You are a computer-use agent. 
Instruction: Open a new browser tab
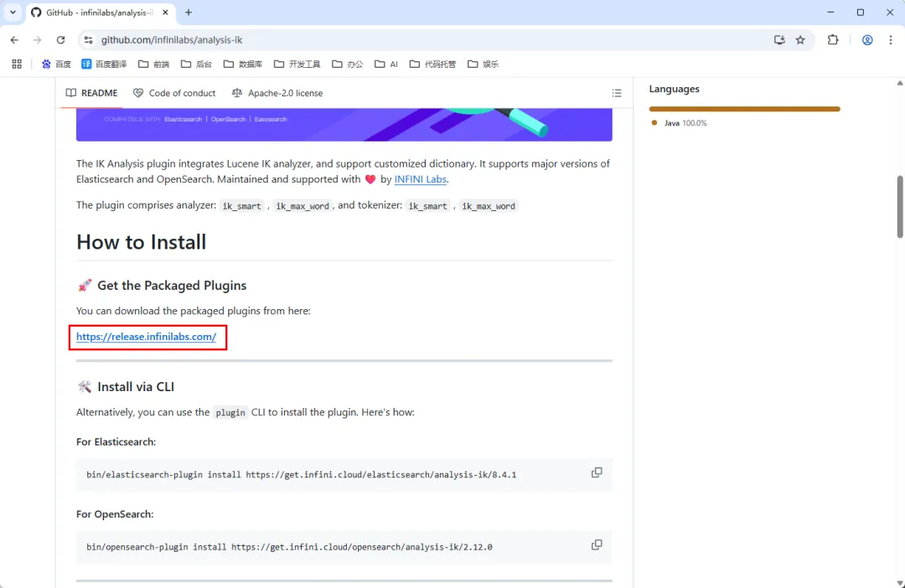pos(189,12)
